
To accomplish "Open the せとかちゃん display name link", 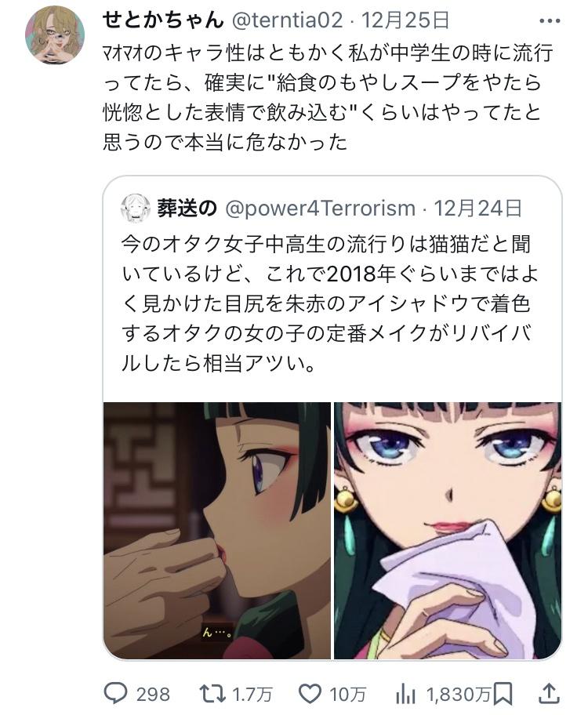I will pos(163,20).
